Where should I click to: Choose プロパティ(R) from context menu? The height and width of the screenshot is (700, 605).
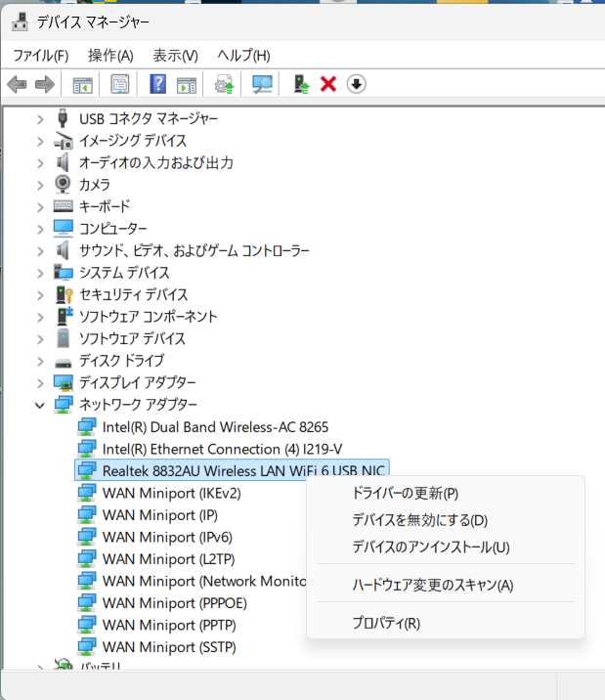(386, 623)
